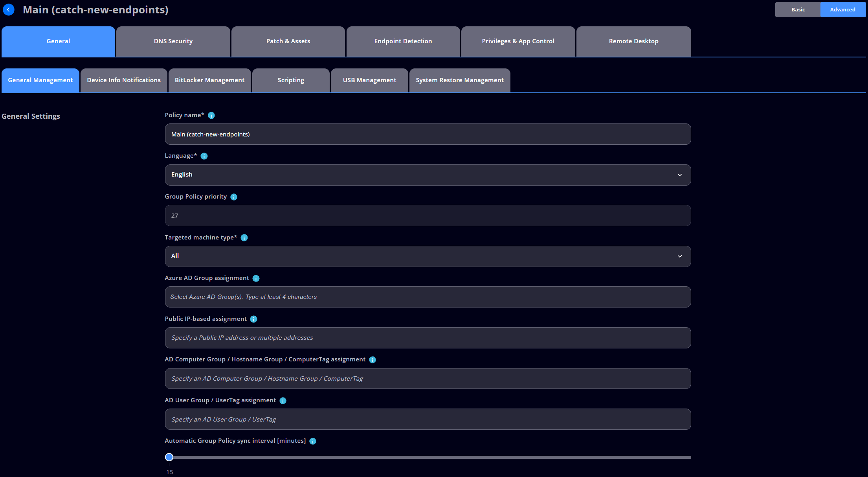Select the Device Info Notifications sub-tab
The width and height of the screenshot is (868, 477).
click(x=124, y=81)
